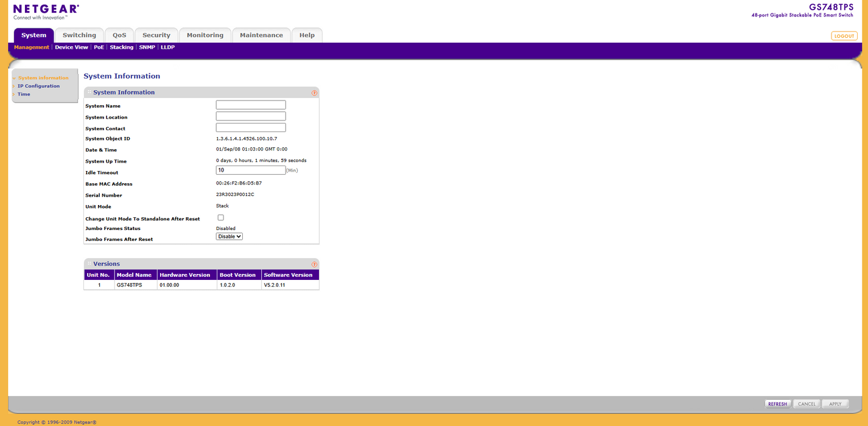Click Date & Time value 01/Sep/08 01:03:00
The width and height of the screenshot is (868, 426).
(252, 149)
